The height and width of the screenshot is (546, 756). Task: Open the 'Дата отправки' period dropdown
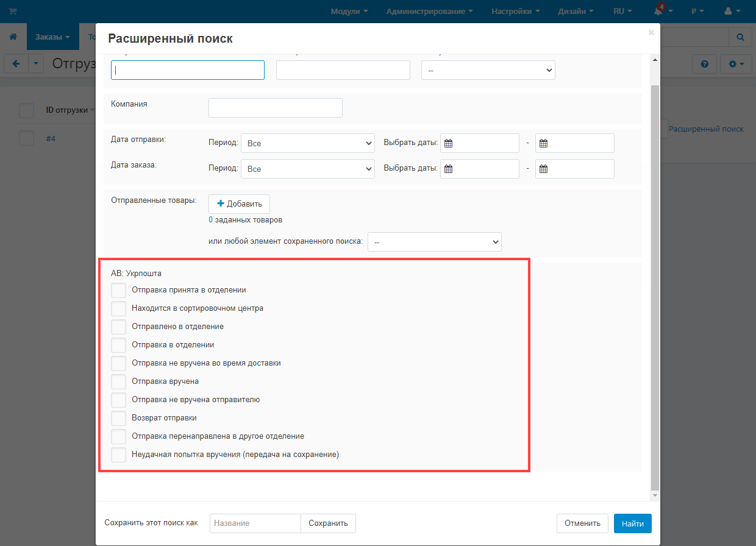click(x=308, y=143)
